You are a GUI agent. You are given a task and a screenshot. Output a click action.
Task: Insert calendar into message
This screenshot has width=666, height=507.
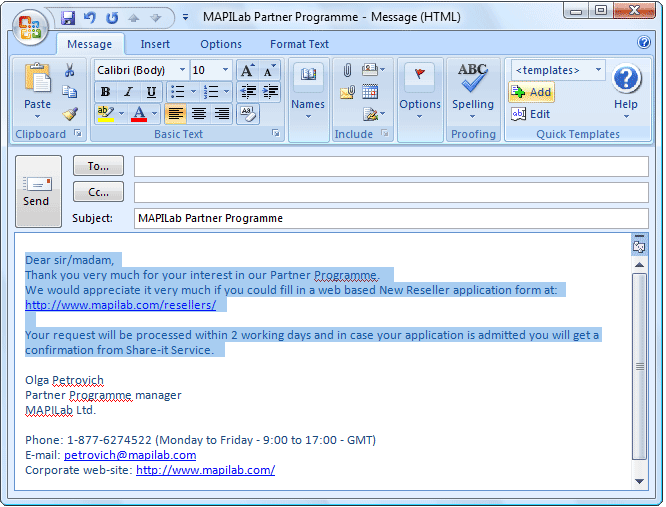370,92
